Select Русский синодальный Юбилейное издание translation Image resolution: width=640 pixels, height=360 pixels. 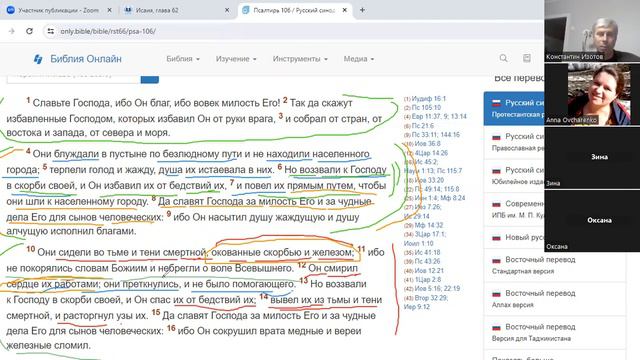pos(514,176)
